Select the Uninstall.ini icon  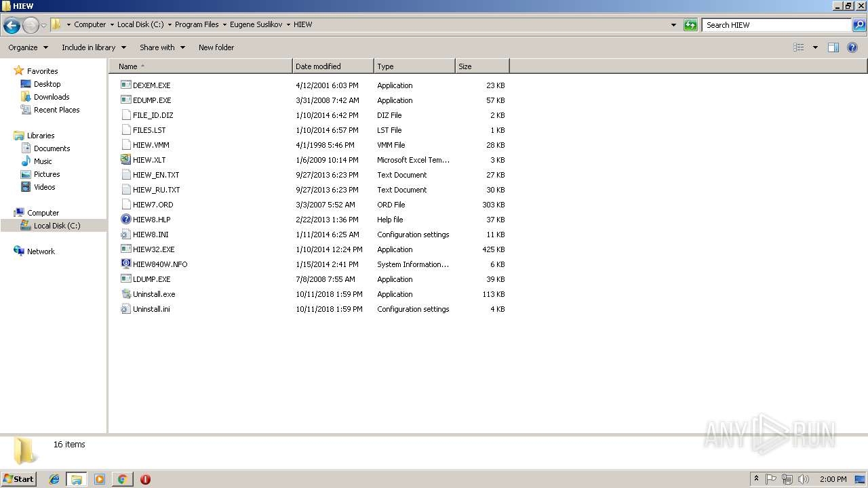[x=125, y=309]
